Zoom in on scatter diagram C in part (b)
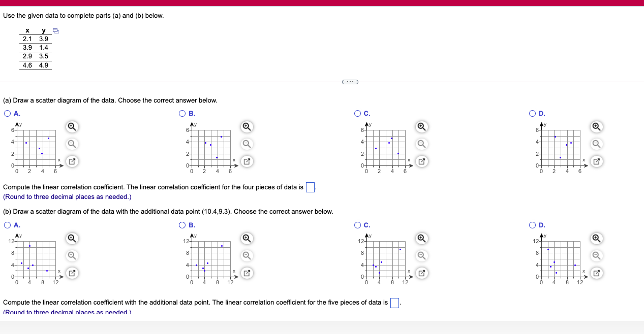 point(421,238)
